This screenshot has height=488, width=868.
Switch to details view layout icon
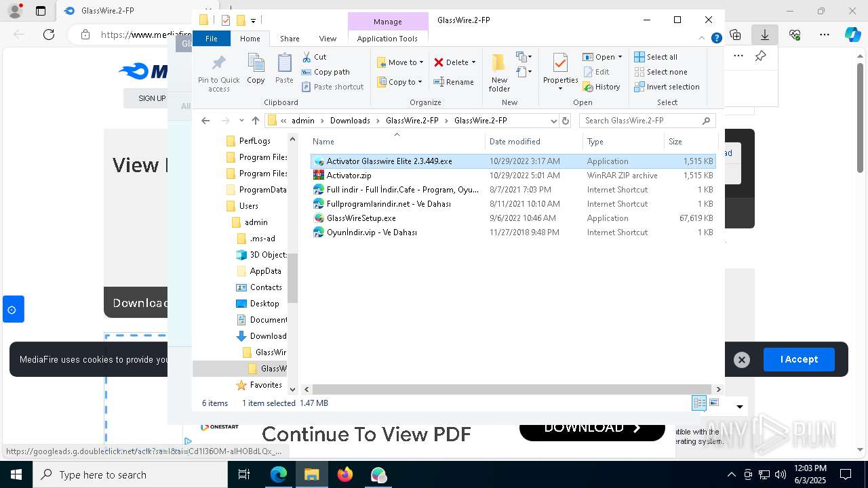(699, 403)
